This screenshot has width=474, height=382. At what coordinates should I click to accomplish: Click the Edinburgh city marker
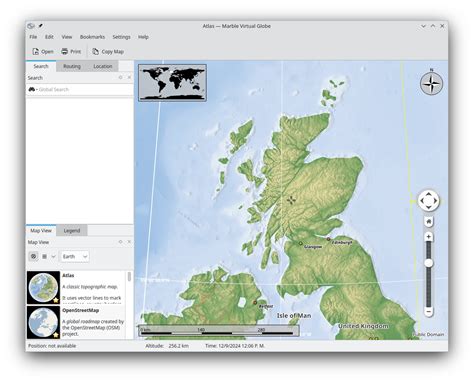(x=328, y=239)
